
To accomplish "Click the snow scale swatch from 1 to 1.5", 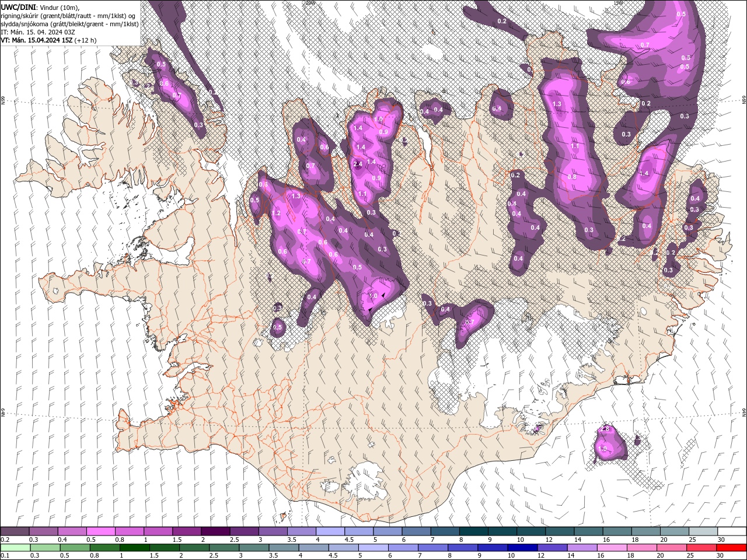I will pos(158,531).
